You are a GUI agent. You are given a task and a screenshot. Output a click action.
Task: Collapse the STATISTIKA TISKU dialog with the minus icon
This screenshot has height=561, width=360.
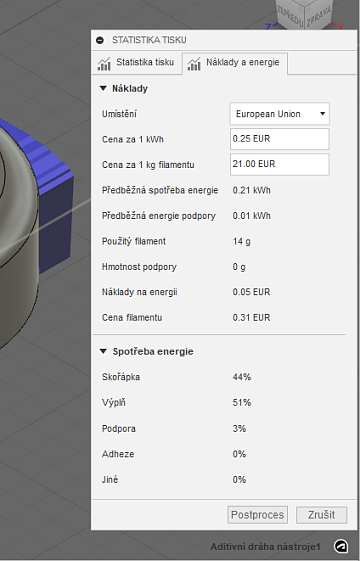tap(100, 40)
